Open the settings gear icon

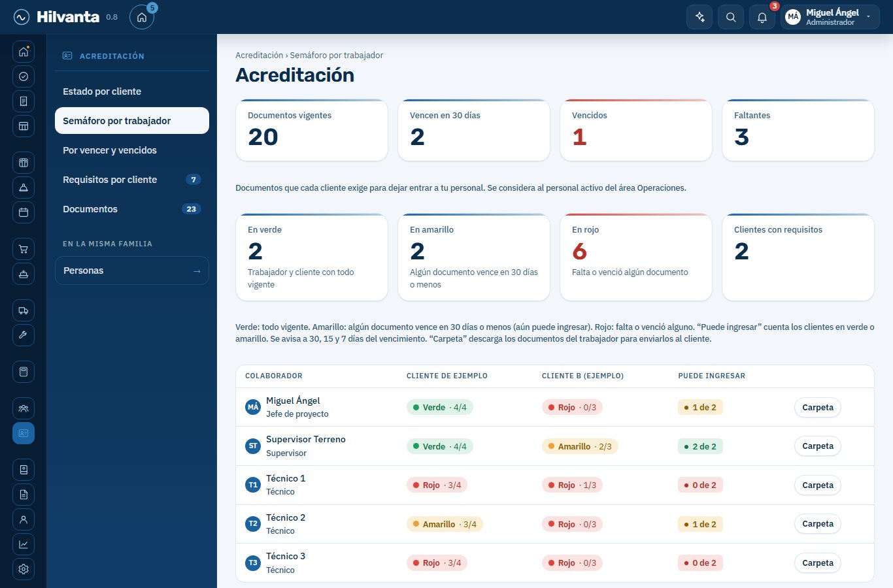pyautogui.click(x=24, y=569)
